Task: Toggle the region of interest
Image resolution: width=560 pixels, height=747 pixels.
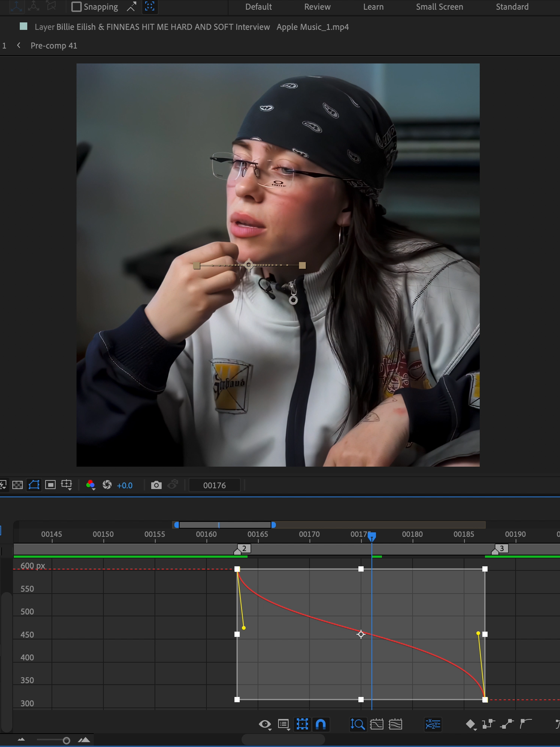Action: [x=50, y=485]
